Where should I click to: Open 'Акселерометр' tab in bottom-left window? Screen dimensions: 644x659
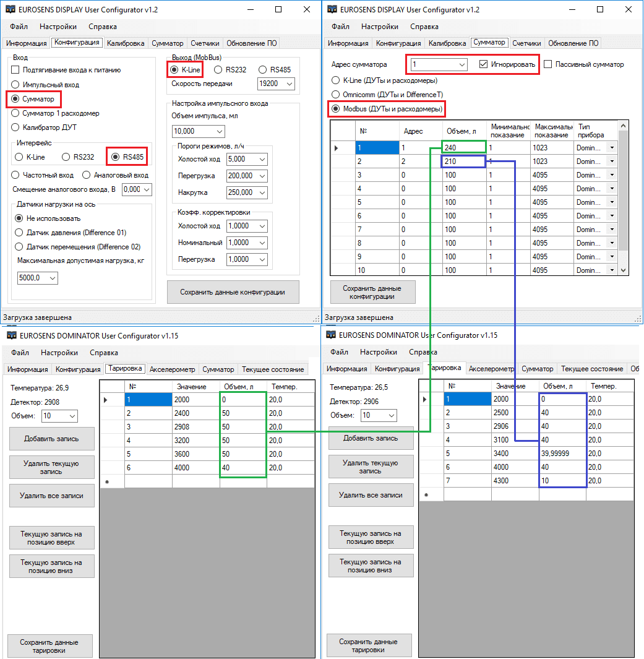point(173,369)
